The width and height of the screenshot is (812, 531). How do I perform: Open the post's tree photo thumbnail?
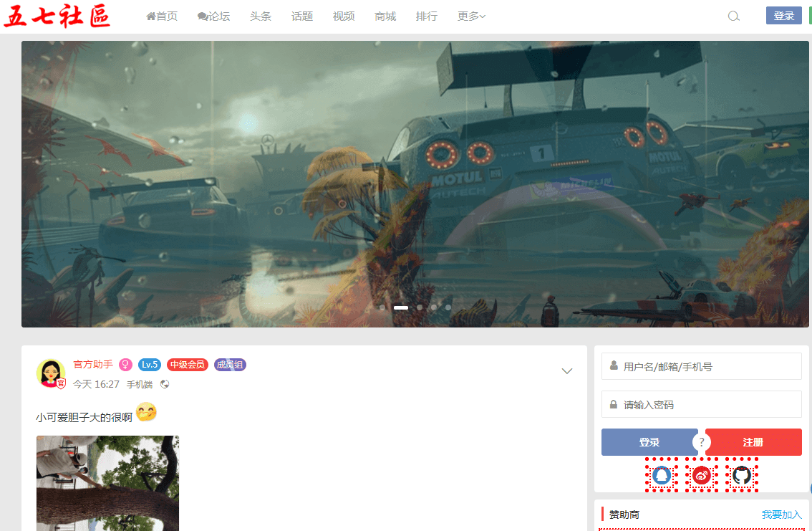107,483
